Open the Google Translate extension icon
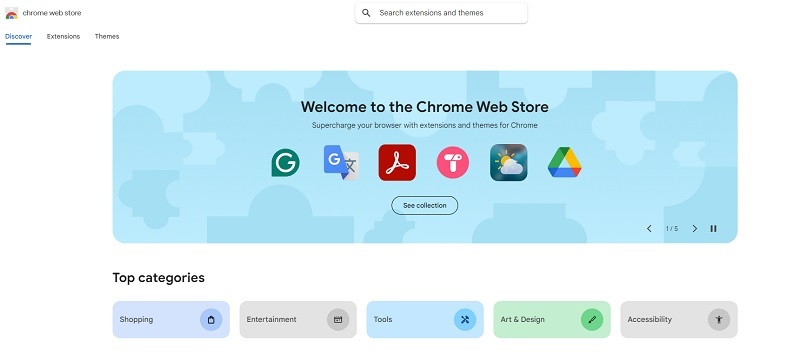This screenshot has width=800, height=361. point(341,163)
